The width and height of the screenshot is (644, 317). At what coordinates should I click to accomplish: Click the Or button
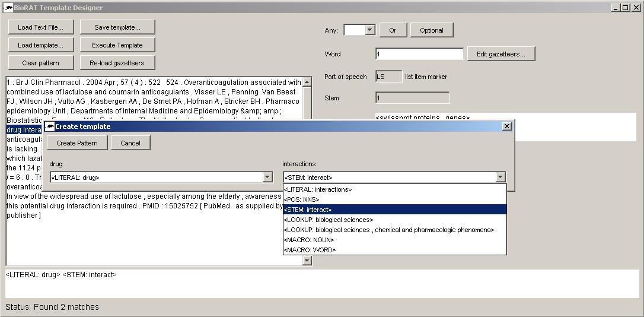pos(393,30)
